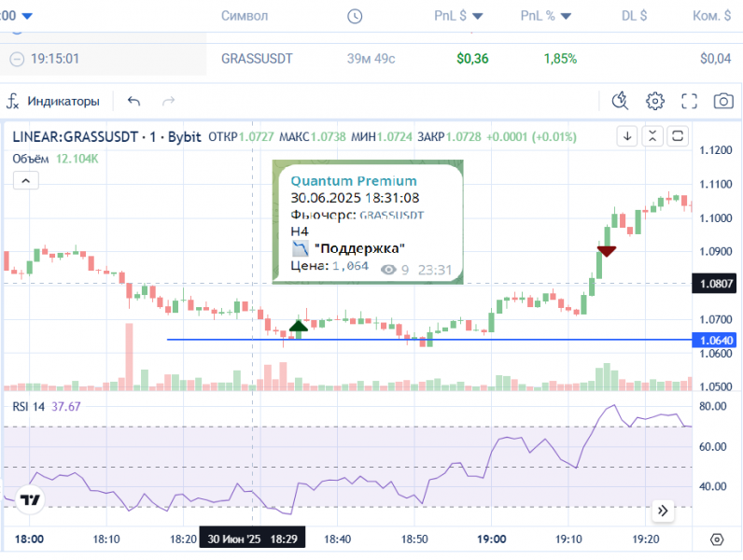Click the RSI 80.00 axis label
This screenshot has width=743, height=560.
(713, 406)
